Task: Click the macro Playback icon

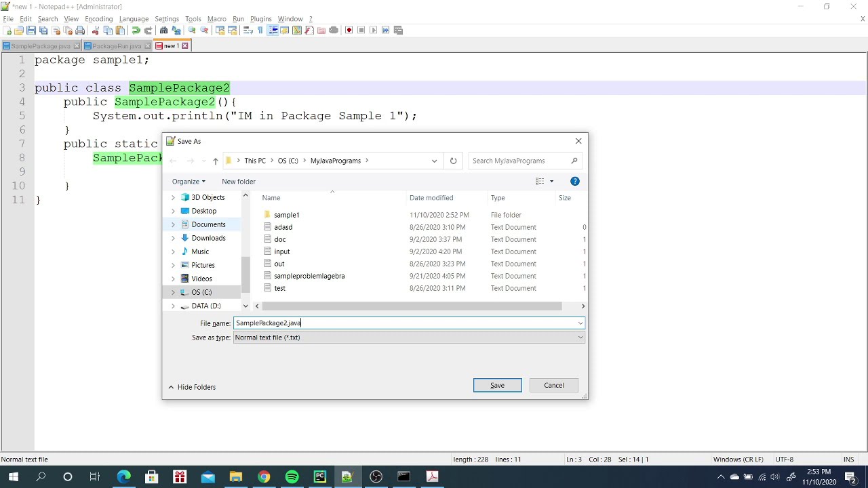Action: (x=374, y=30)
